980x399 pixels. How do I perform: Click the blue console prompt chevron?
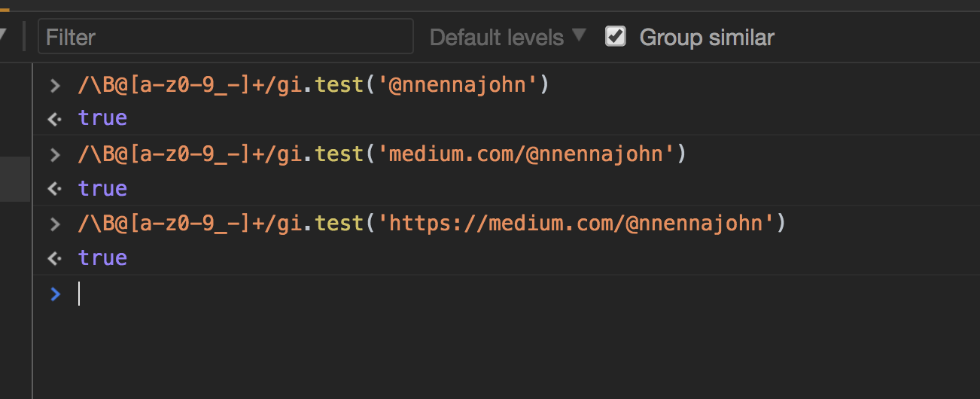click(x=54, y=294)
